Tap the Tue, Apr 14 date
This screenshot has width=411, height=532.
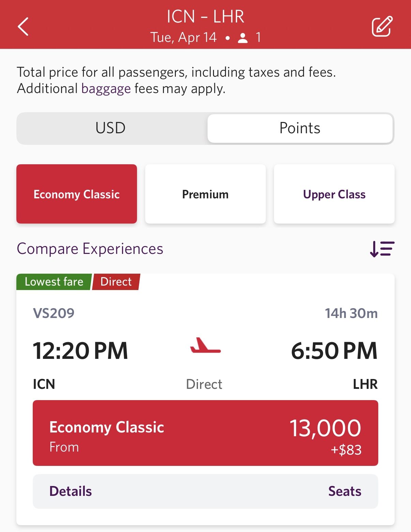click(x=183, y=37)
